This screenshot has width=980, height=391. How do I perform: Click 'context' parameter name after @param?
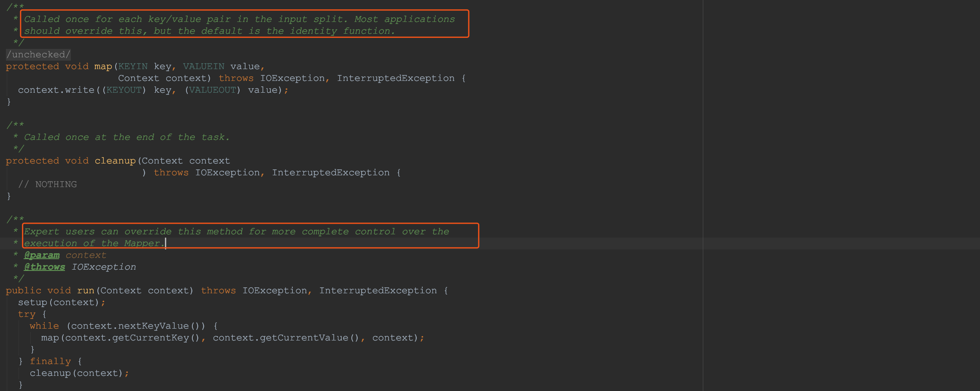tap(86, 255)
